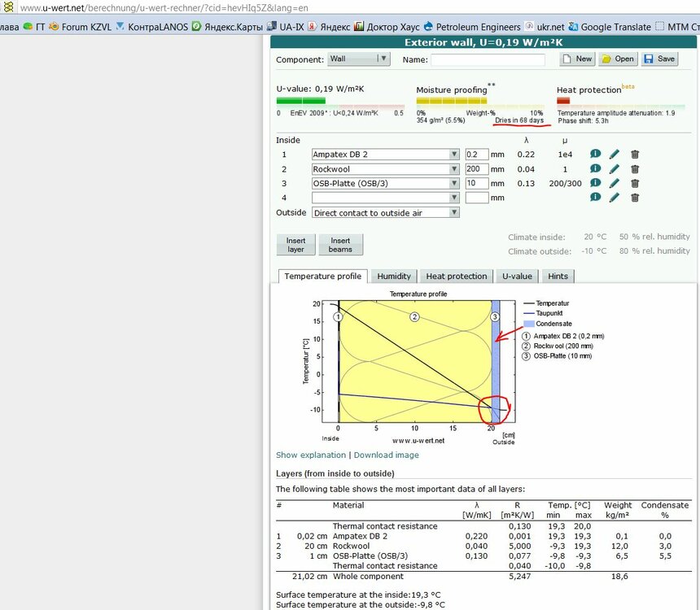Click the info icon for Ampatex DB 2 layer
700x610 pixels.
pos(595,154)
